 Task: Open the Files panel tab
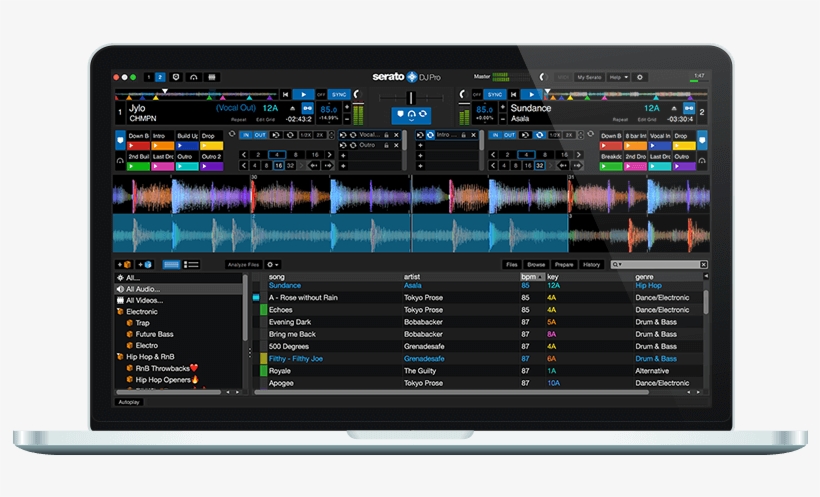[511, 265]
